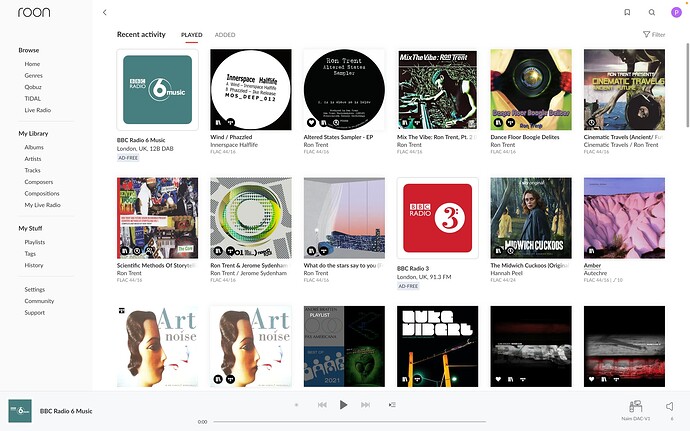Click the Roon logo
690x431 pixels.
click(x=34, y=12)
